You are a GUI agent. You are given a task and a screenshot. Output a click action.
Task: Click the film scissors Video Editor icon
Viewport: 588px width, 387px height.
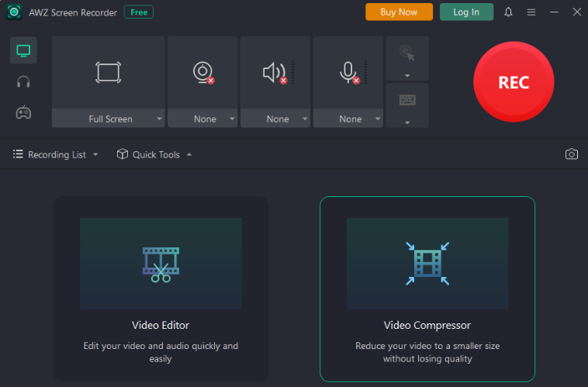point(161,264)
